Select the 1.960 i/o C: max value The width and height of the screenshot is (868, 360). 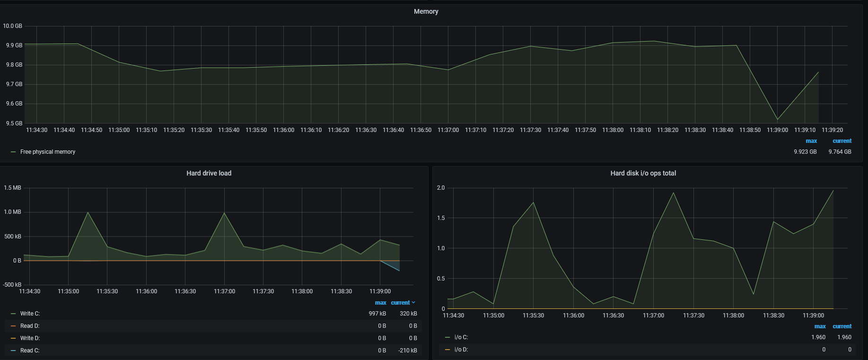[818, 337]
